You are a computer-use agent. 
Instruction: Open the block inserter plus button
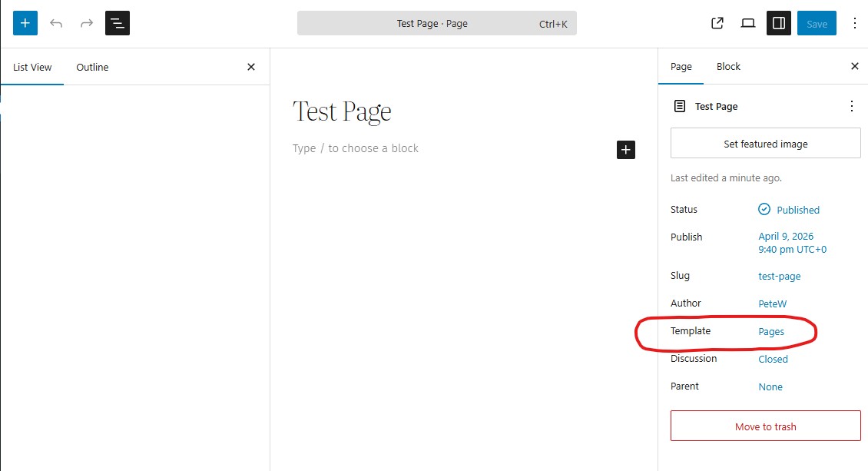tap(25, 23)
